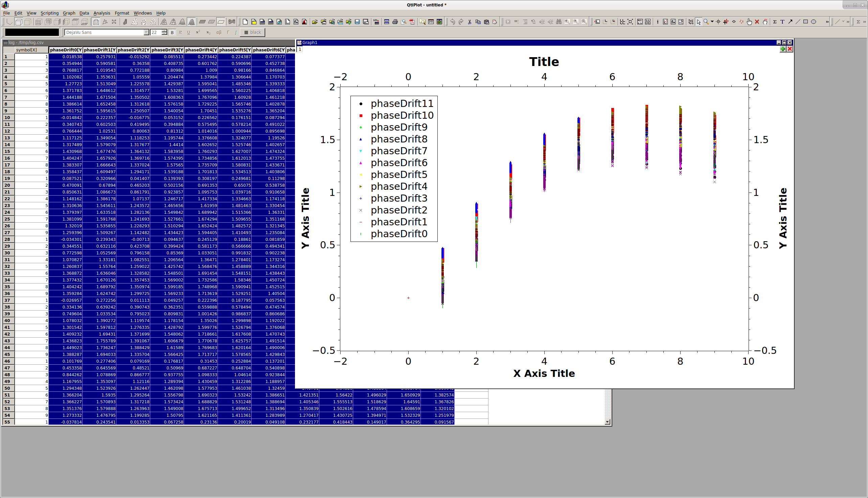Remove the layer with the red X button

[790, 49]
